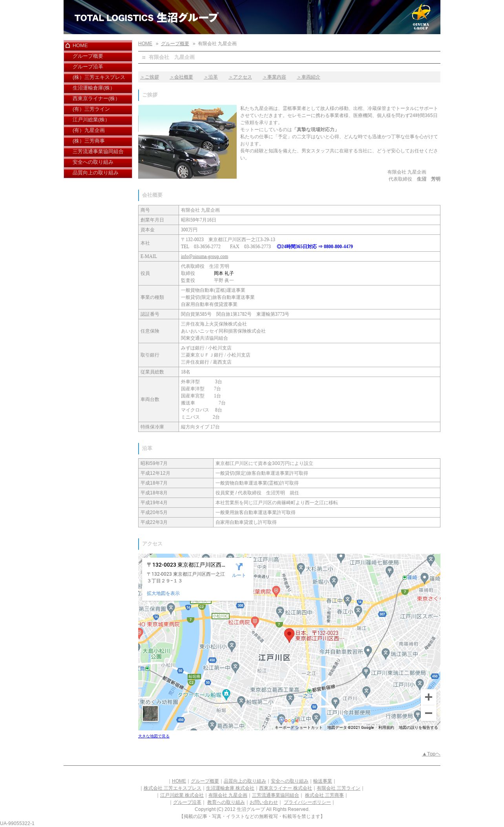Jump to 事業内容 section anchor

click(274, 77)
